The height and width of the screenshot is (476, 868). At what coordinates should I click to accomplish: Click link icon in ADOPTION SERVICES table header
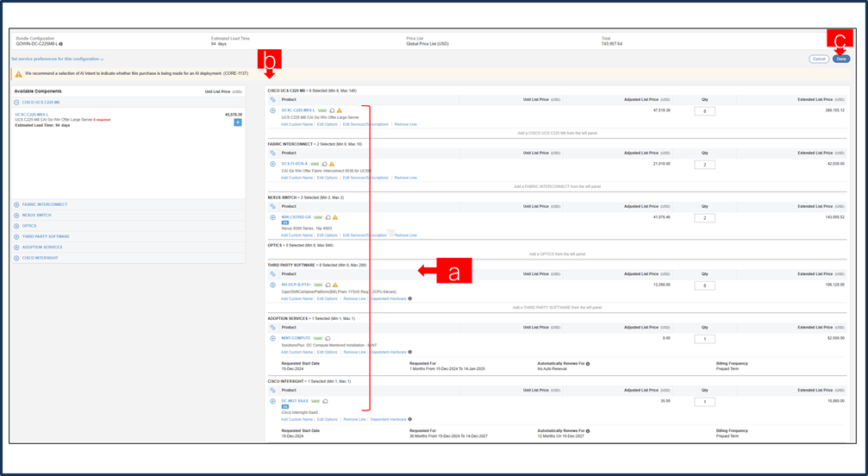[273, 328]
